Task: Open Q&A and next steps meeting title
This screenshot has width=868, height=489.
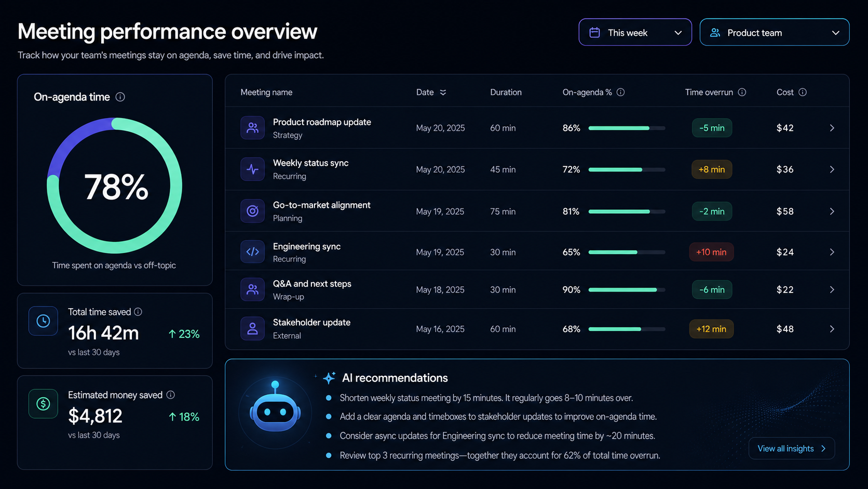Action: pos(312,284)
